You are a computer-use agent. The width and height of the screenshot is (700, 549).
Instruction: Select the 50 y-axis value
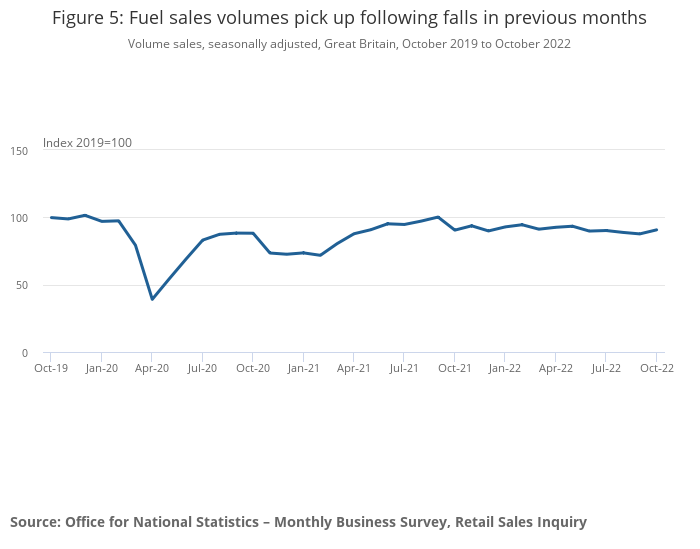pos(22,286)
